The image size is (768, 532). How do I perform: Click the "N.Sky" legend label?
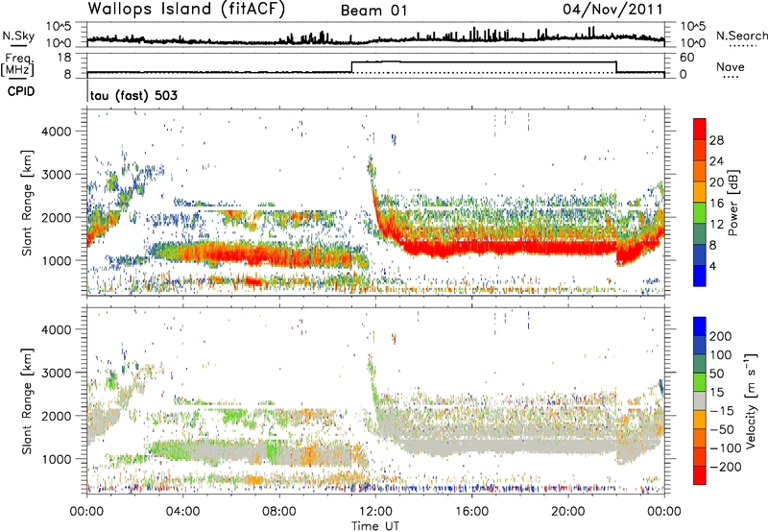click(x=18, y=36)
